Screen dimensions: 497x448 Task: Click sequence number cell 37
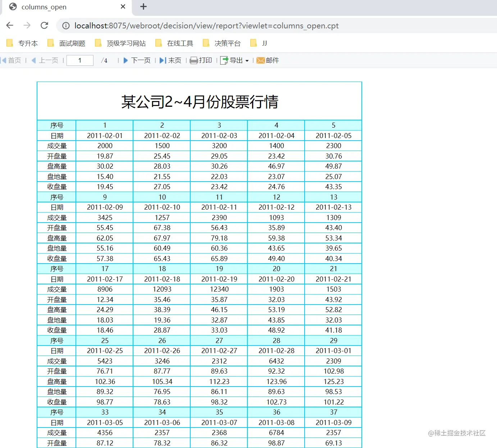click(333, 412)
